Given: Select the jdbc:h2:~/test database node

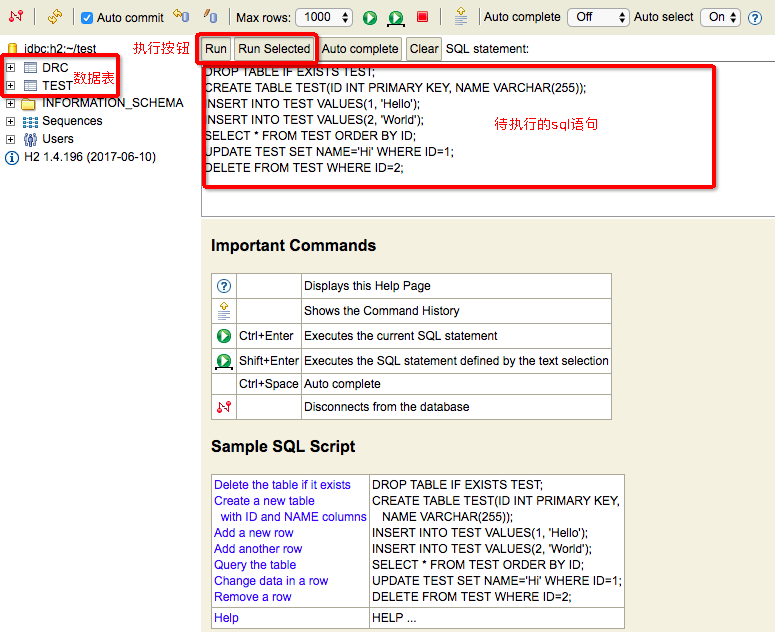Looking at the screenshot, I should [x=60, y=49].
